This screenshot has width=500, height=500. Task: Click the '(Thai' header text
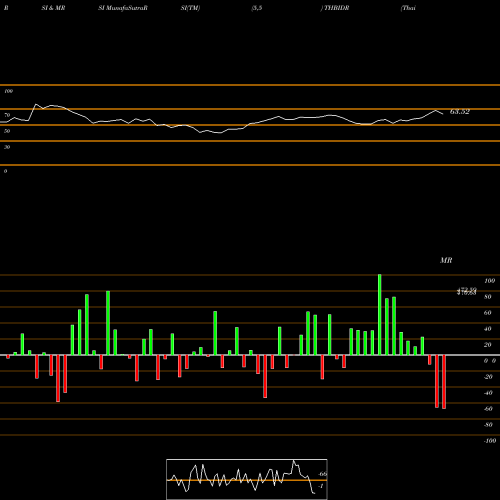pyautogui.click(x=408, y=8)
